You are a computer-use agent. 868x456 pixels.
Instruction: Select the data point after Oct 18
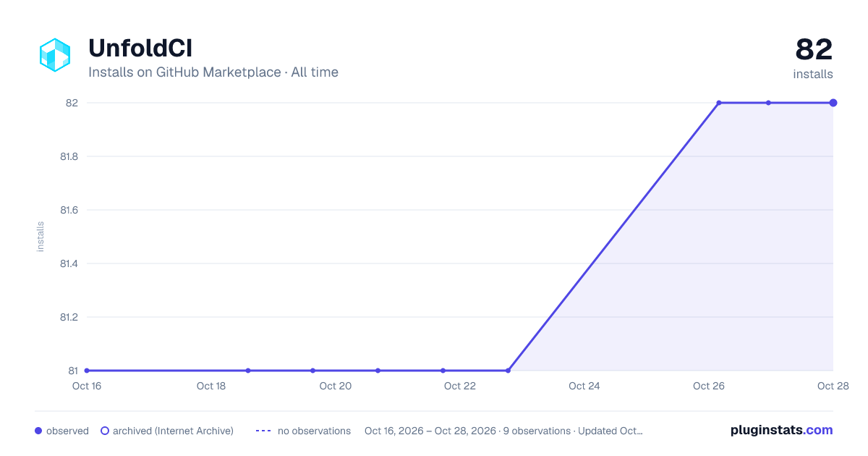248,371
